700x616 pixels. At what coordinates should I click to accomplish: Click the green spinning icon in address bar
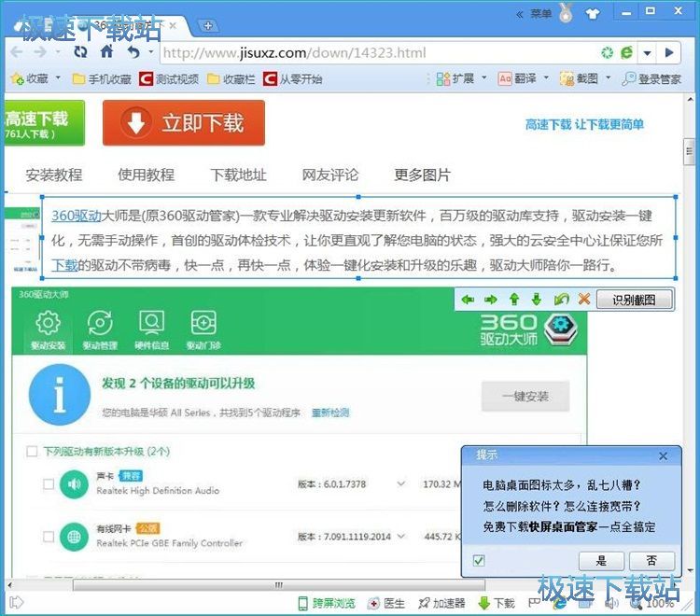(608, 53)
